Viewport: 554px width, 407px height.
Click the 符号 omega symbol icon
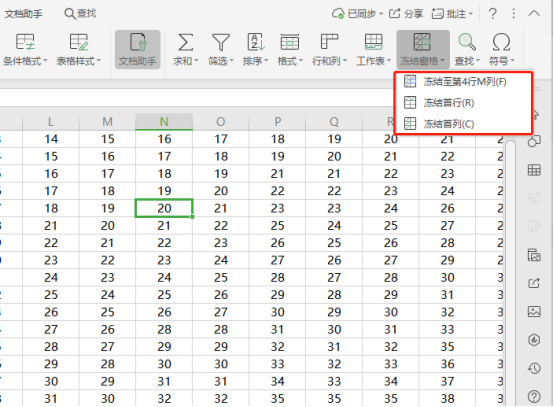[501, 42]
